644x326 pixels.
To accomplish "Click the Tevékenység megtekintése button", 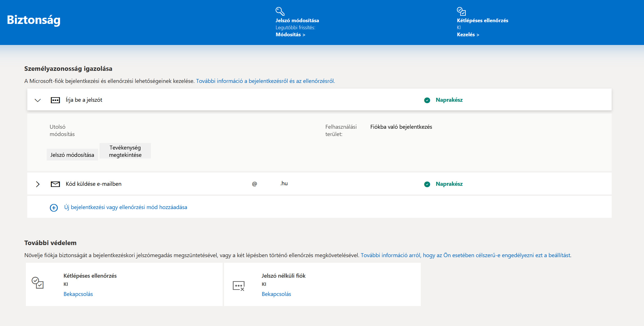I will click(x=125, y=151).
